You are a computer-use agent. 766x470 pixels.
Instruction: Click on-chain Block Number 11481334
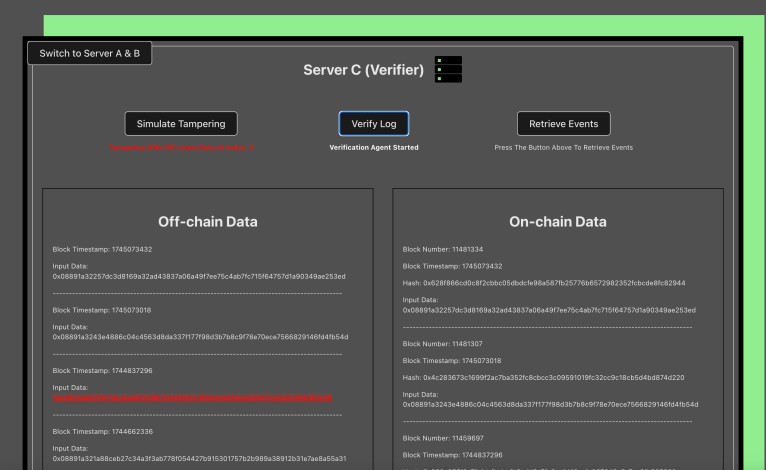click(443, 249)
